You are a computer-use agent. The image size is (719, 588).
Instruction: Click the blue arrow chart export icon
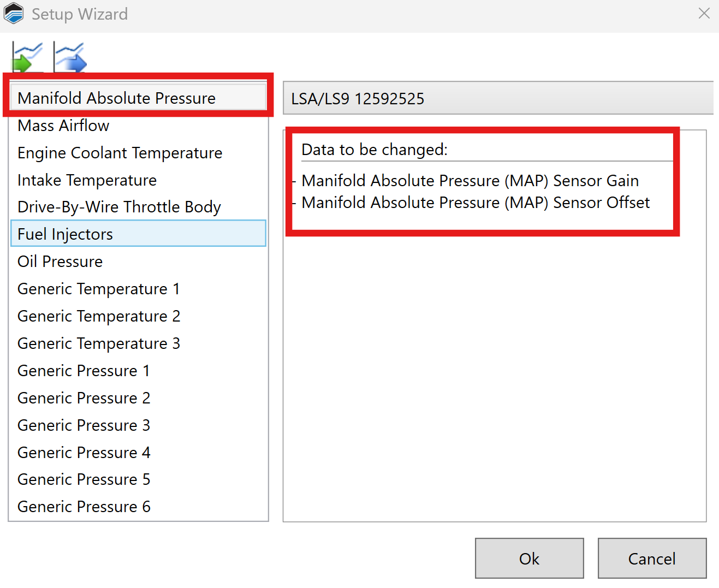(70, 57)
